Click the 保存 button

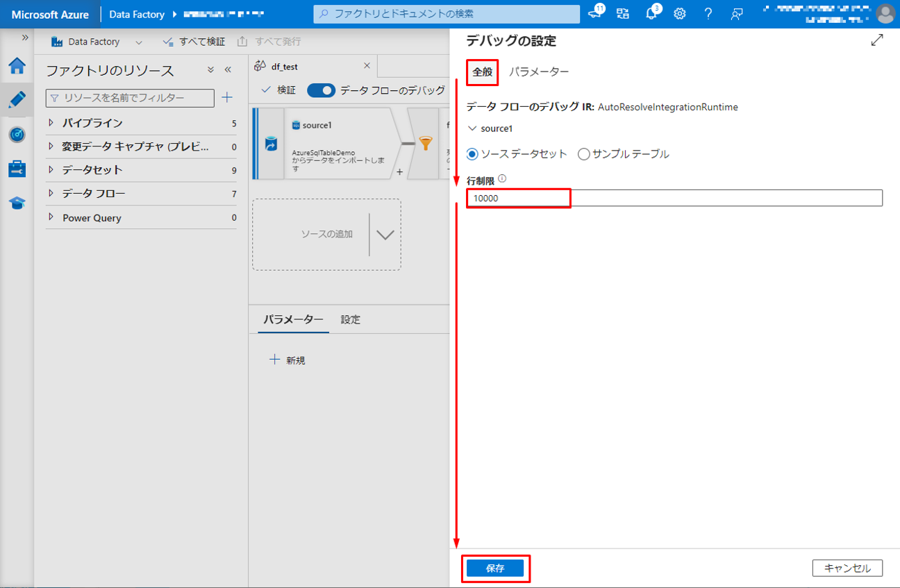(x=495, y=568)
